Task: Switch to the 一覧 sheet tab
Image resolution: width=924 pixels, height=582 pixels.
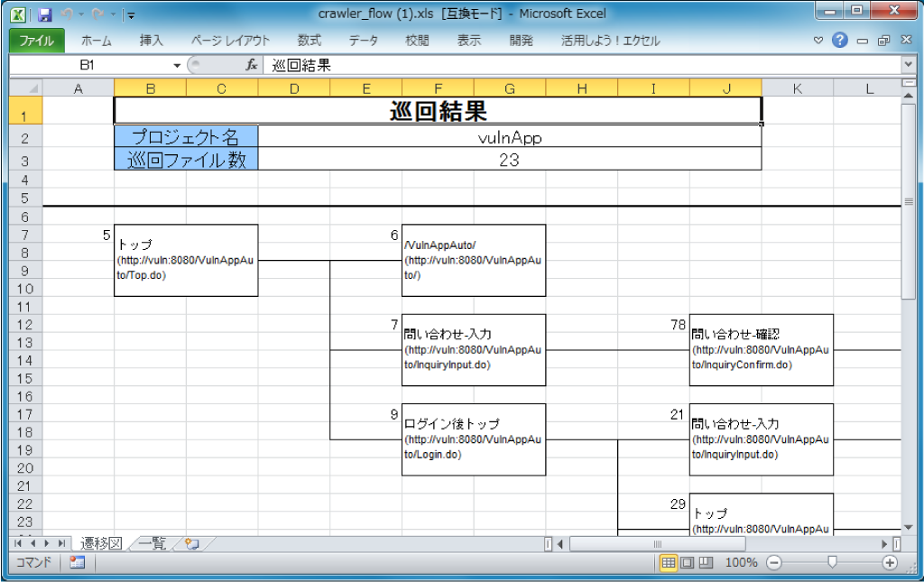Action: (152, 543)
